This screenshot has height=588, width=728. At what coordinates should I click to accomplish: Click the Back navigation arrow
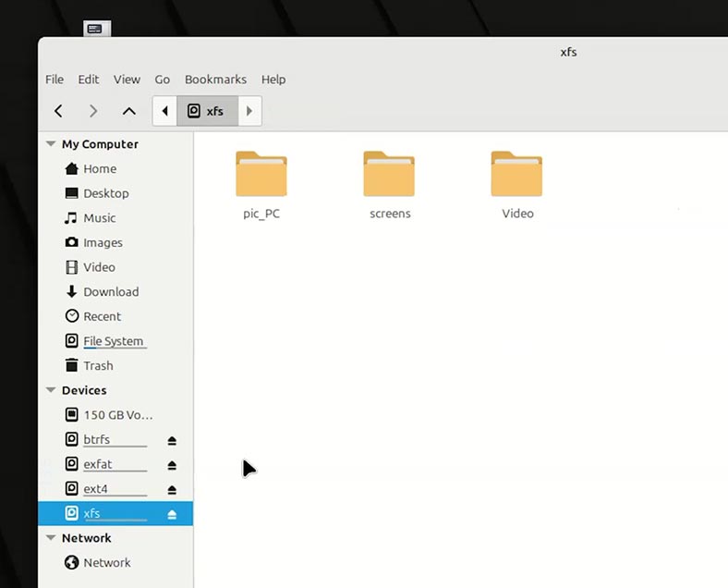[x=58, y=111]
